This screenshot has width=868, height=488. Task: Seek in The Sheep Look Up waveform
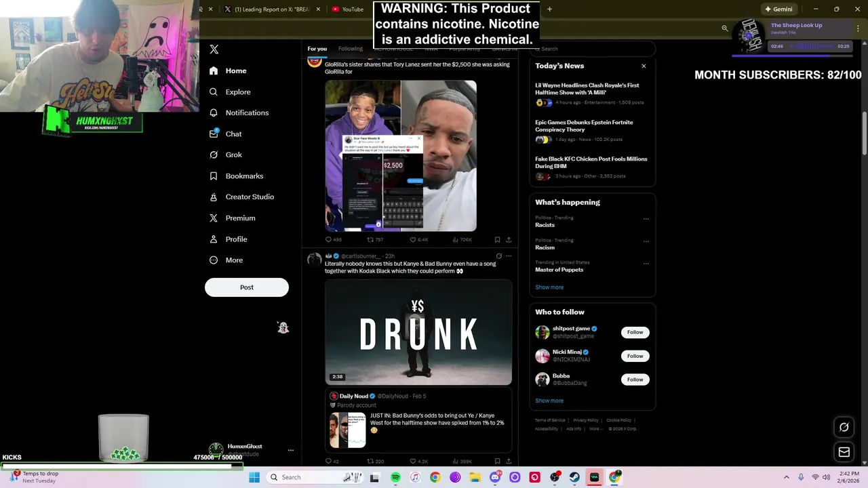[x=810, y=46]
